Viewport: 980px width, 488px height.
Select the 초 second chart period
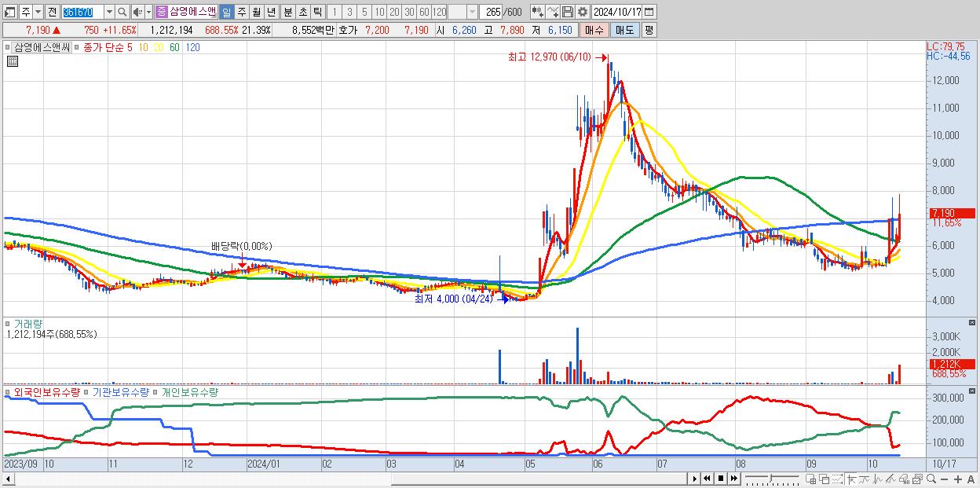click(x=302, y=12)
